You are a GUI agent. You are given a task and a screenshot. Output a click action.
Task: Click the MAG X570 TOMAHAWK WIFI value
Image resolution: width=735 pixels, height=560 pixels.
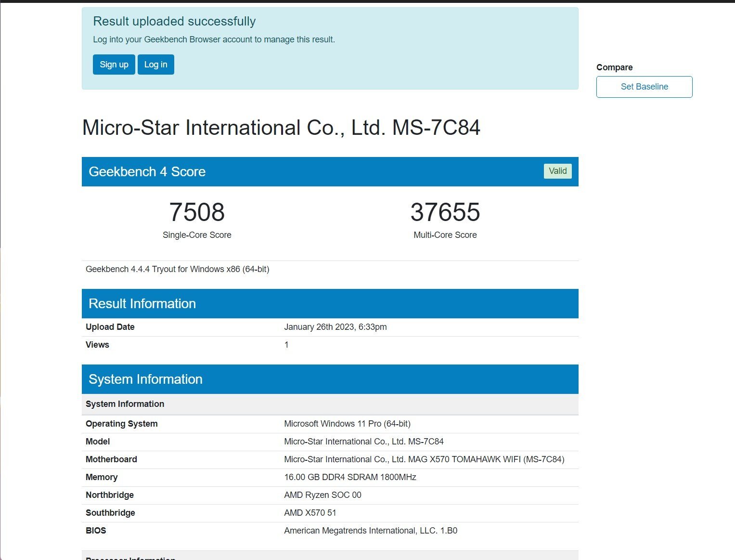point(424,459)
